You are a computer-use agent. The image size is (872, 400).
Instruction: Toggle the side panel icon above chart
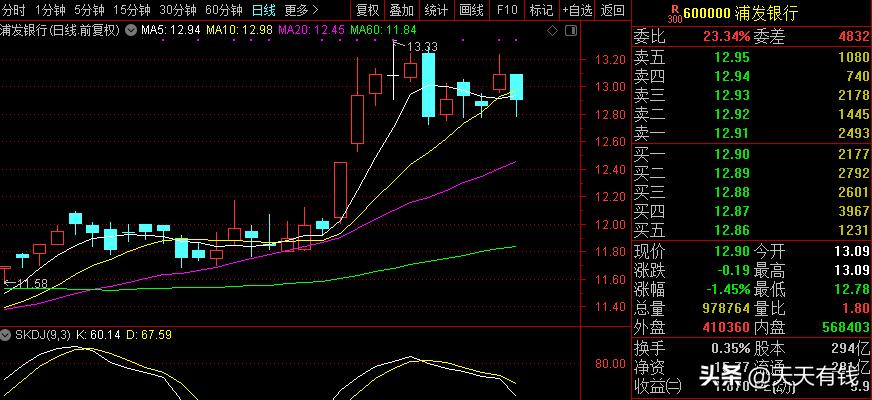(571, 31)
